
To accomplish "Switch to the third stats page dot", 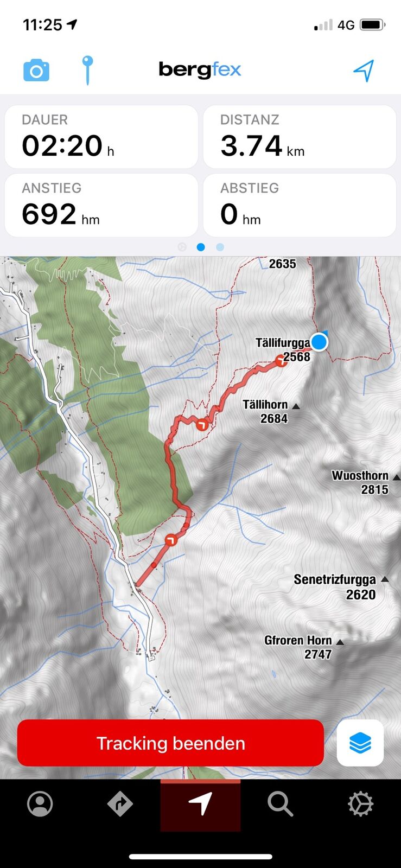I will coord(220,247).
